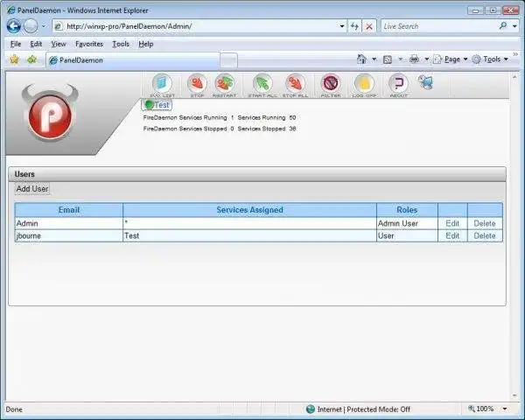Screen dimensions: 525x420
Task: Click the Roles column header
Action: [407, 210]
